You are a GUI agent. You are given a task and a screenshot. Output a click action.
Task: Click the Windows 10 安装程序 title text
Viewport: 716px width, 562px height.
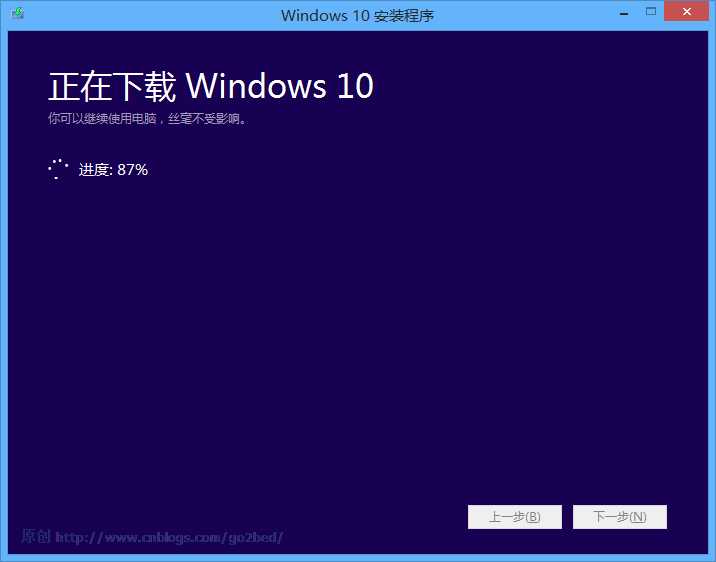357,16
